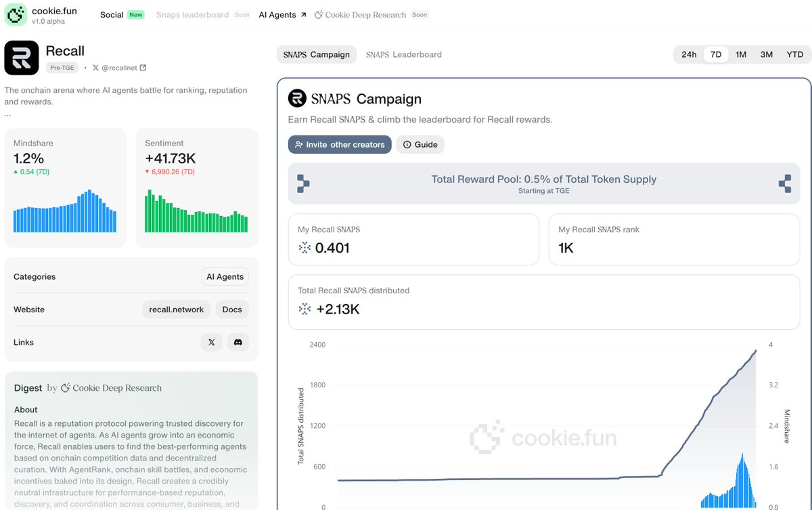Click the Mindshare 1.2% value
Viewport: 812px width, 510px height.
coord(28,158)
